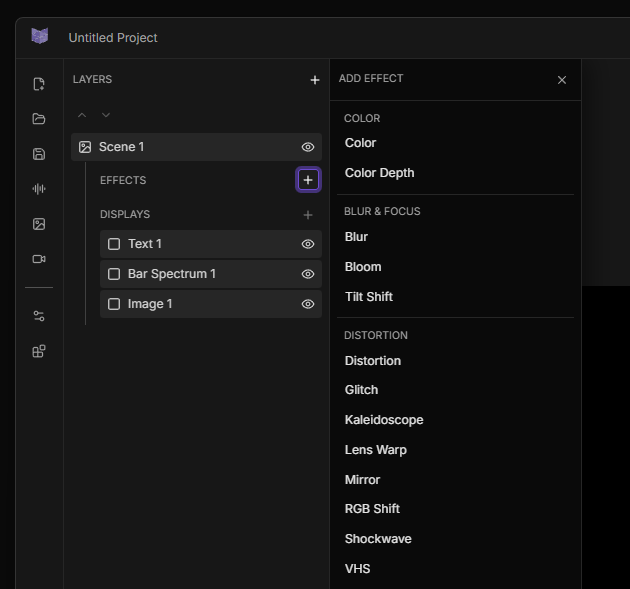The width and height of the screenshot is (630, 589).
Task: Save the project with the floppy disk icon
Action: pyautogui.click(x=39, y=154)
